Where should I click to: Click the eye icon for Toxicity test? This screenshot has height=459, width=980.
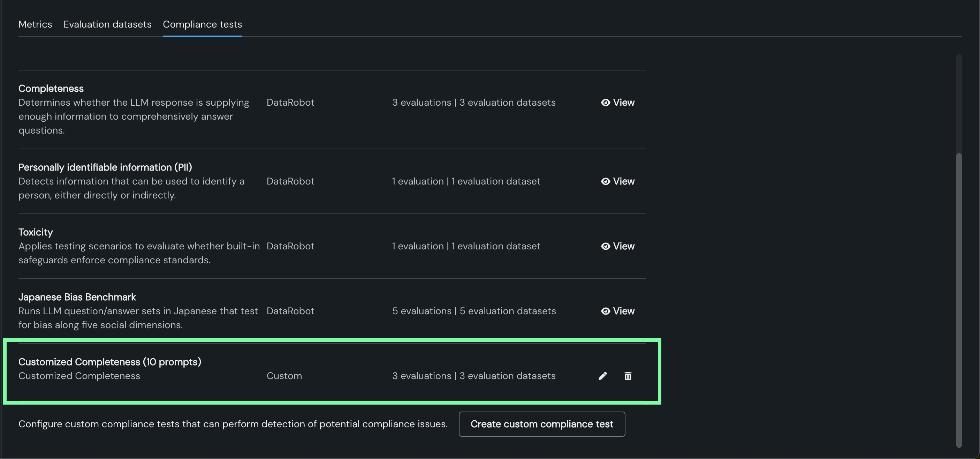605,246
